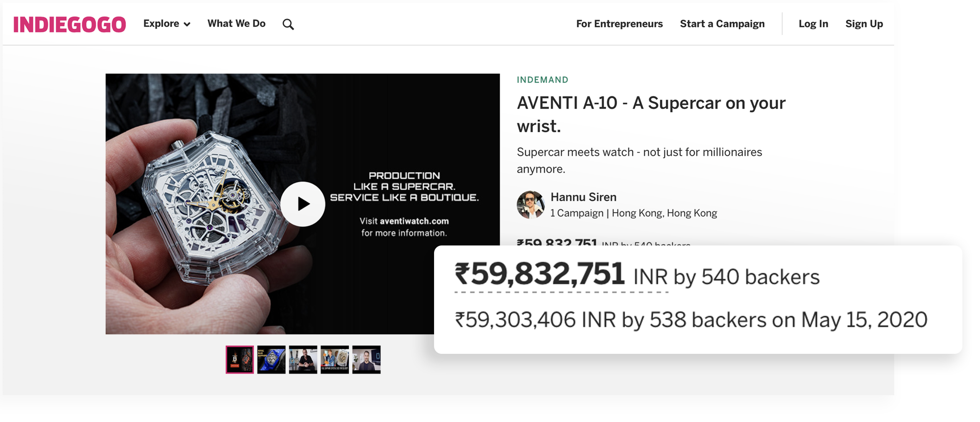Screen dimensions: 980x422
Task: Click Hannu Siren's profile avatar
Action: coord(530,205)
